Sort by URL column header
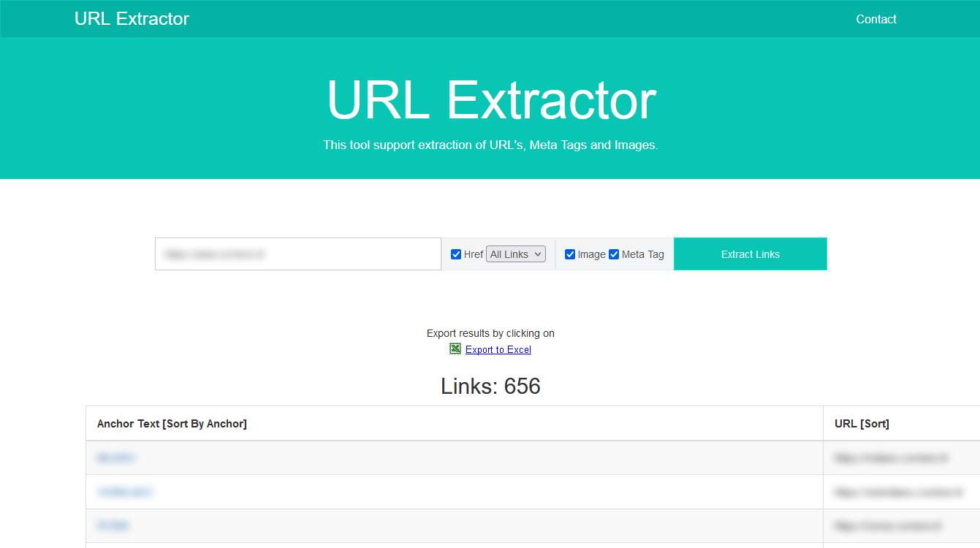 pyautogui.click(x=862, y=424)
